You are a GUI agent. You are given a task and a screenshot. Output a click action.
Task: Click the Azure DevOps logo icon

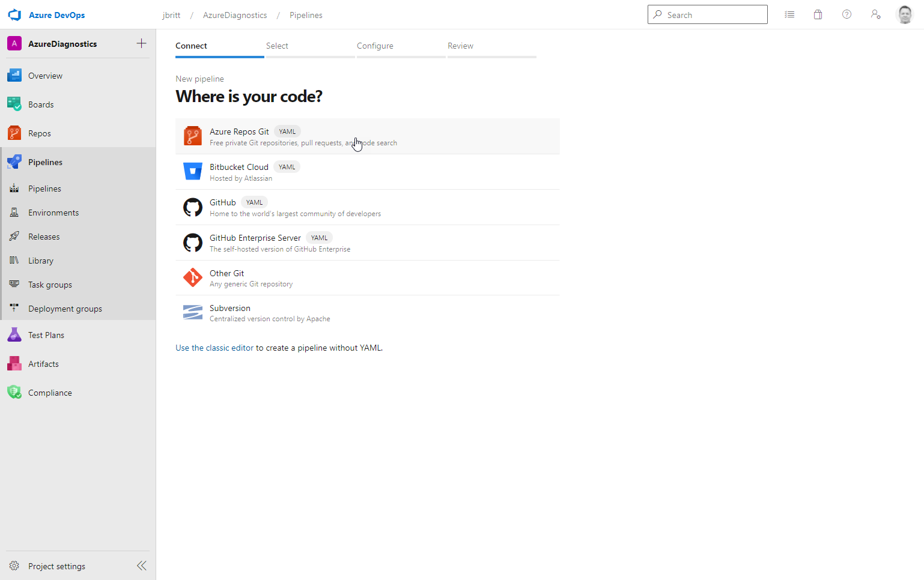[x=14, y=15]
